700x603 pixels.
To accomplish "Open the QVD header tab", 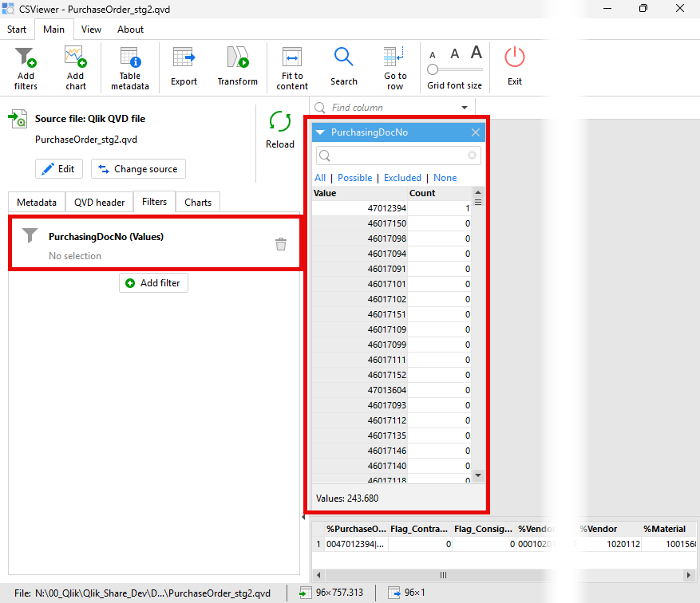I will click(x=99, y=203).
